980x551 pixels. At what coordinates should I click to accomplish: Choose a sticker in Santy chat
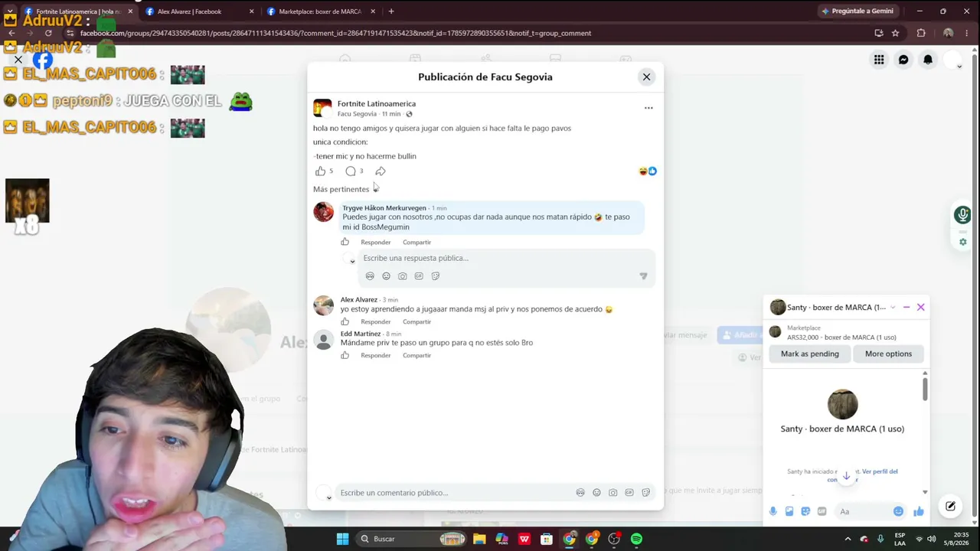[x=805, y=511]
